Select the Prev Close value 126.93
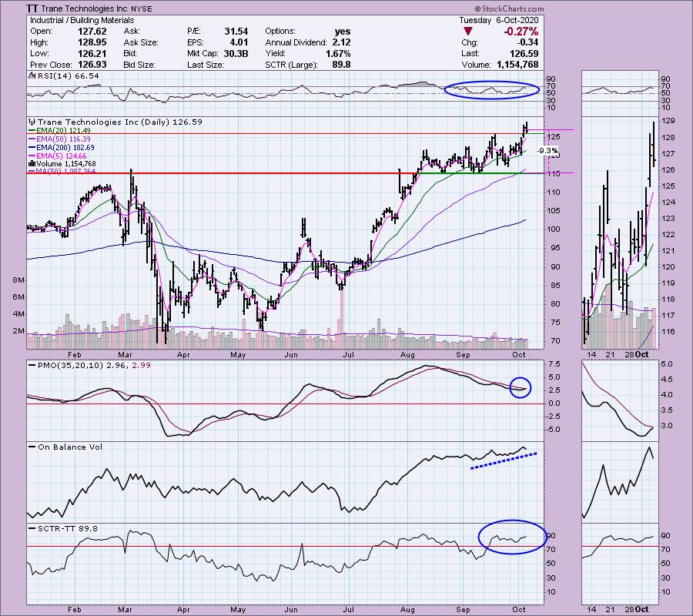This screenshot has width=693, height=616. coord(92,65)
